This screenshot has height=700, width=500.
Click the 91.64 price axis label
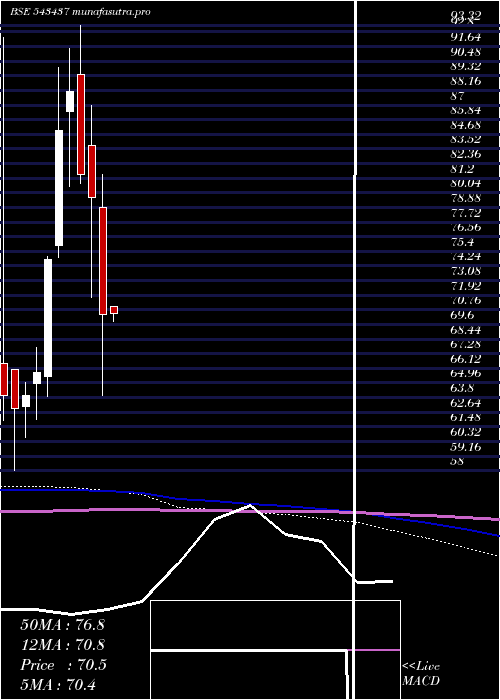[x=466, y=37]
